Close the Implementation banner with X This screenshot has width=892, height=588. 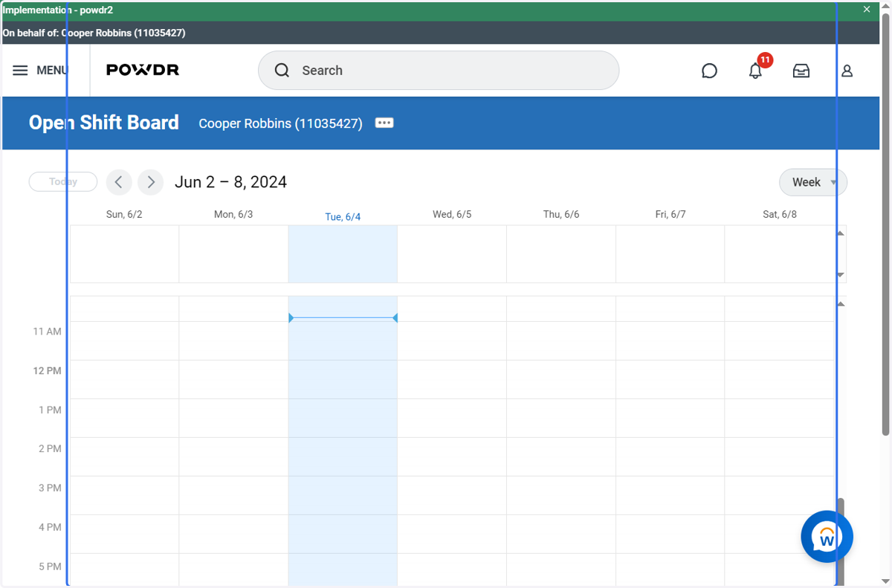pos(867,10)
